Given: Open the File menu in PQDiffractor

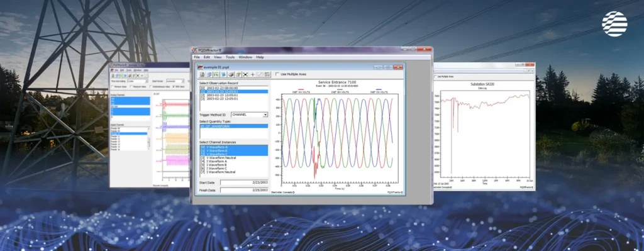Looking at the screenshot, I should pyautogui.click(x=197, y=57).
